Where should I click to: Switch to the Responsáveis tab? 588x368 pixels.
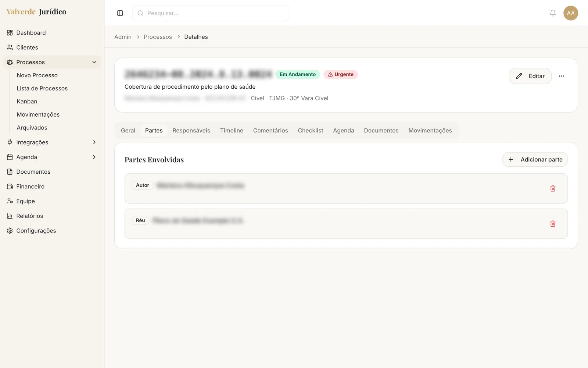(191, 131)
